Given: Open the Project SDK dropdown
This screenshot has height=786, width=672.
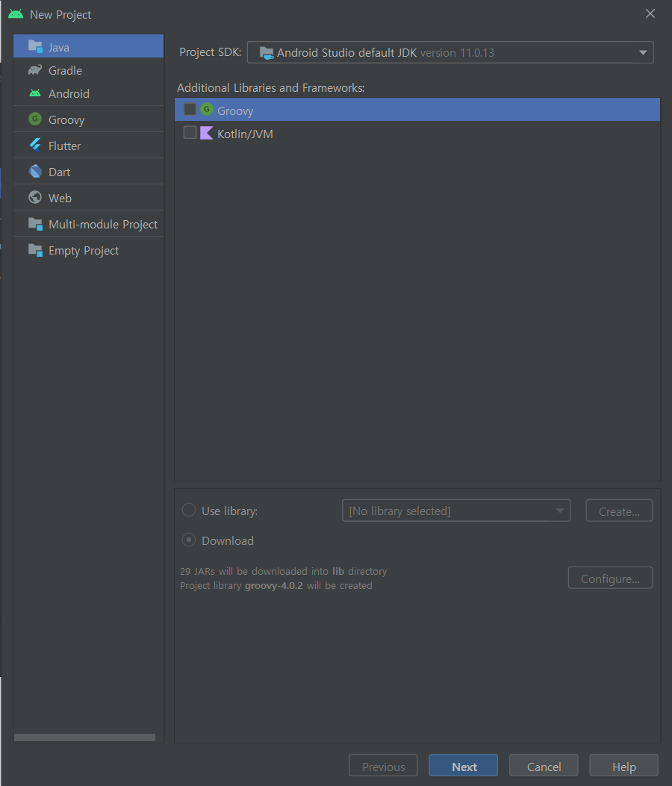Looking at the screenshot, I should click(x=450, y=52).
